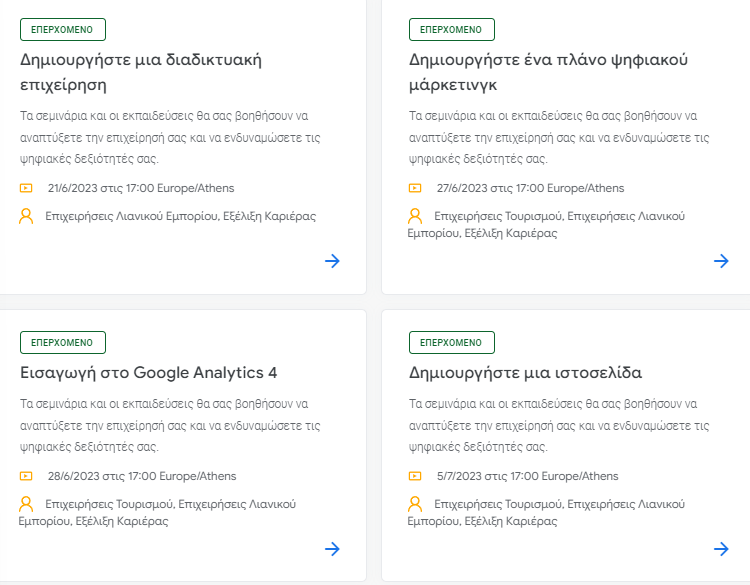Click the person icon on the ιστοσελίδα card
Screen dimensions: 750x585
(415, 504)
